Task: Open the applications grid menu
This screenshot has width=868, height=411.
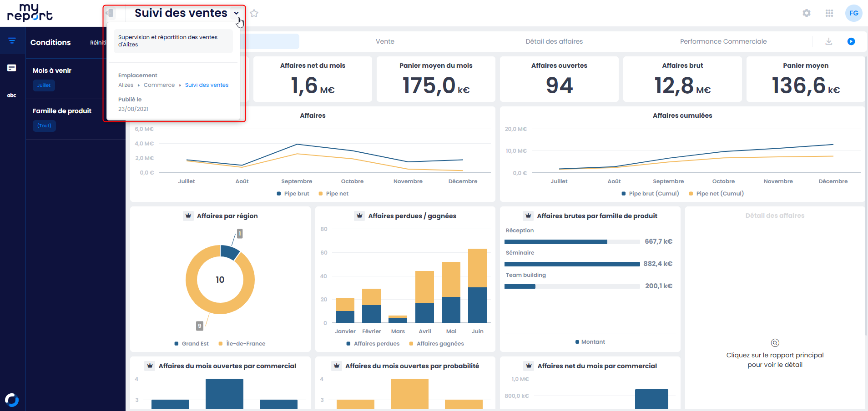Action: (829, 13)
